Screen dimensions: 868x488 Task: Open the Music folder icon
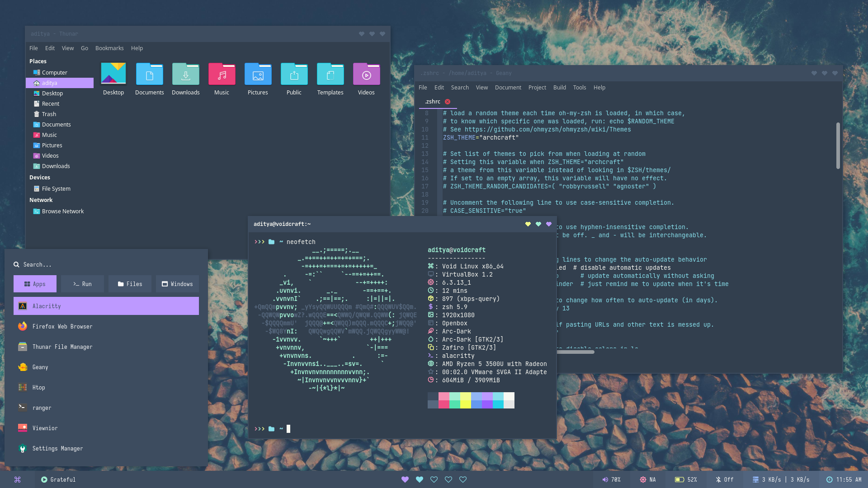click(222, 75)
